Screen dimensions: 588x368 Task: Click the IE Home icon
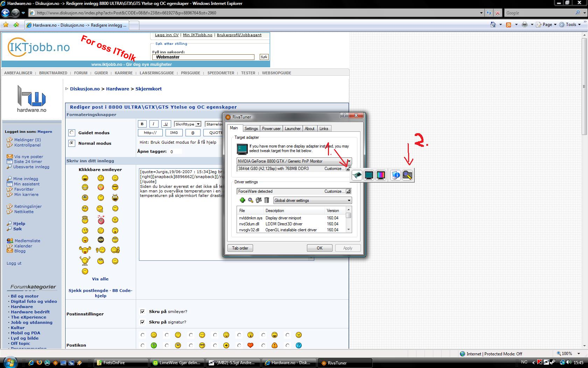pyautogui.click(x=493, y=25)
